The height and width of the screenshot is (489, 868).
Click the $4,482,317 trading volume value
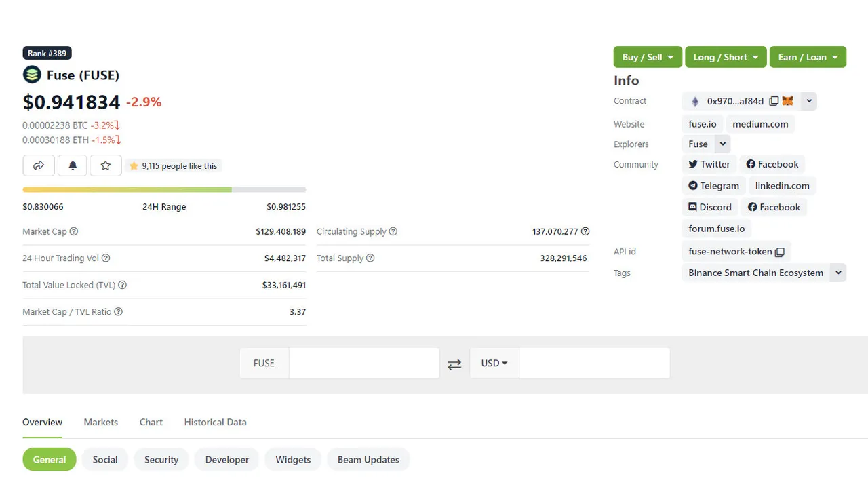(285, 258)
